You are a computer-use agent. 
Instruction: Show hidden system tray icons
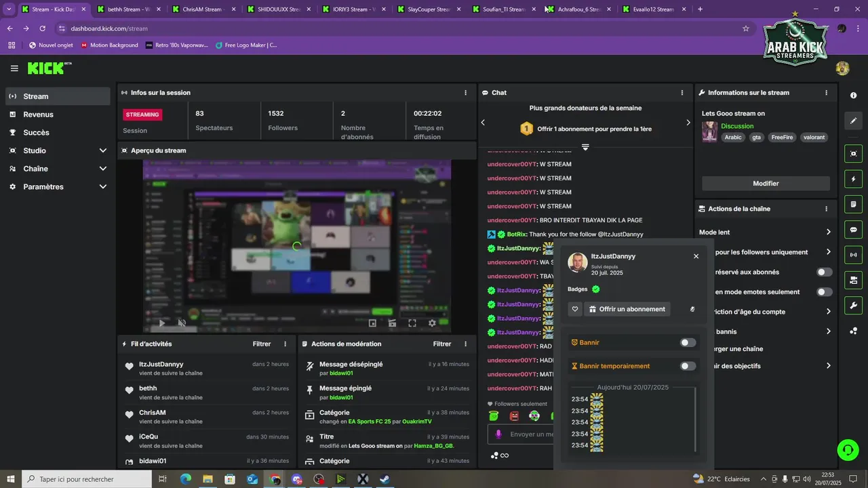(x=764, y=479)
